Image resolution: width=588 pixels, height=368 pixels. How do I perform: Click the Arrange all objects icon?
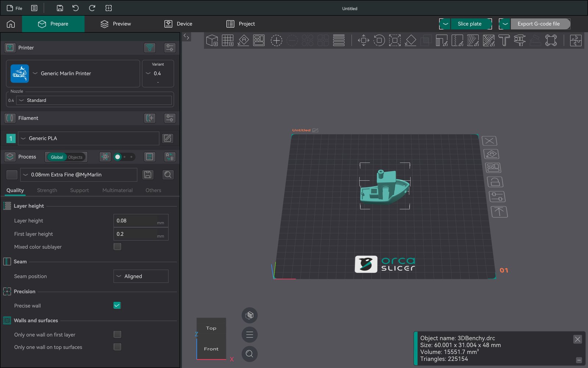pyautogui.click(x=259, y=40)
